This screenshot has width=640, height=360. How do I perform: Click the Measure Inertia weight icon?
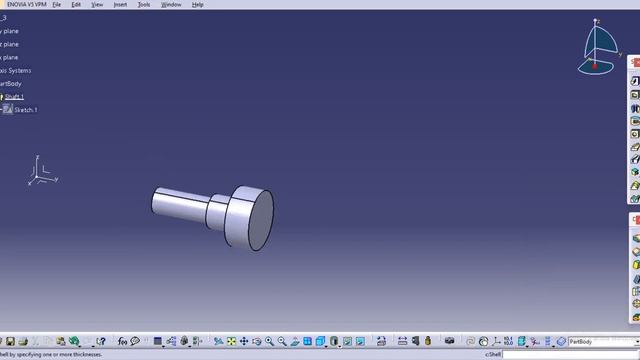point(428,341)
